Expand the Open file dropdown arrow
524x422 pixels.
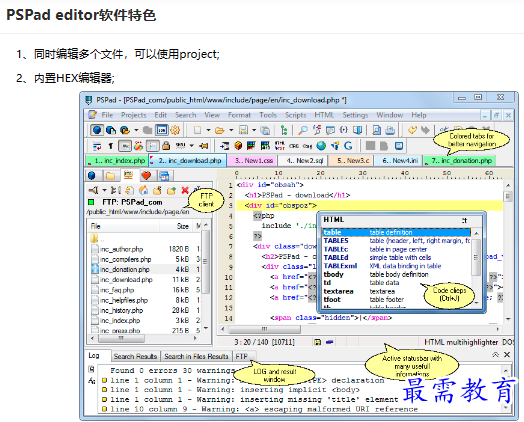tap(231, 130)
